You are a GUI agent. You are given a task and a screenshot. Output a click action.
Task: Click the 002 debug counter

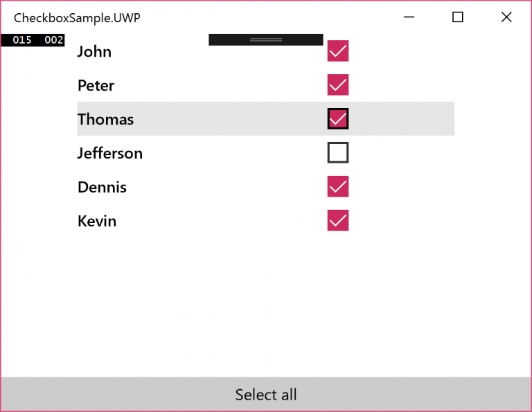(54, 40)
